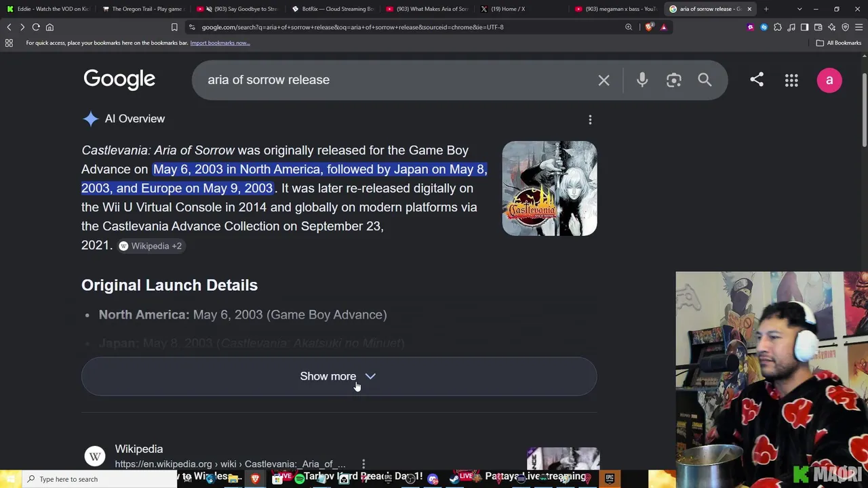
Task: Switch to the Eddie Kick VOD tab
Action: pyautogui.click(x=47, y=9)
